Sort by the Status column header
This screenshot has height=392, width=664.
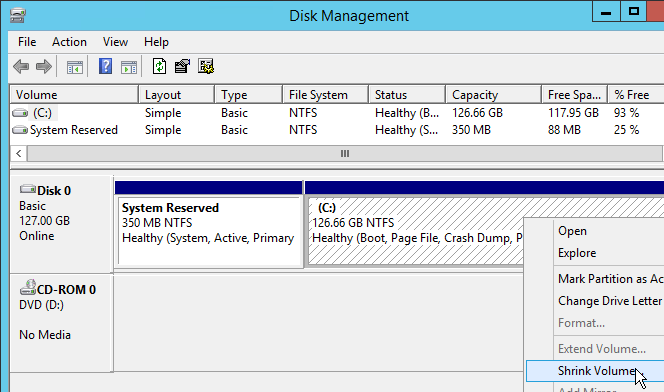tap(407, 95)
